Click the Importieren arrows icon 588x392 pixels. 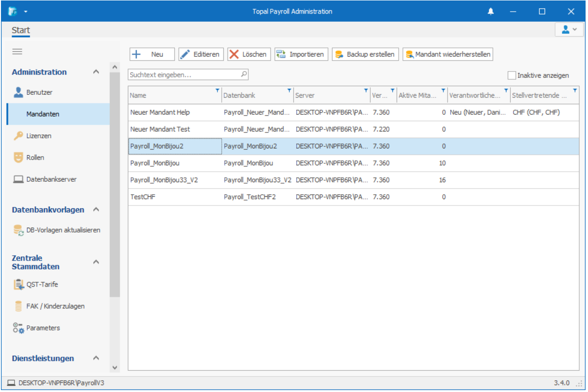281,55
